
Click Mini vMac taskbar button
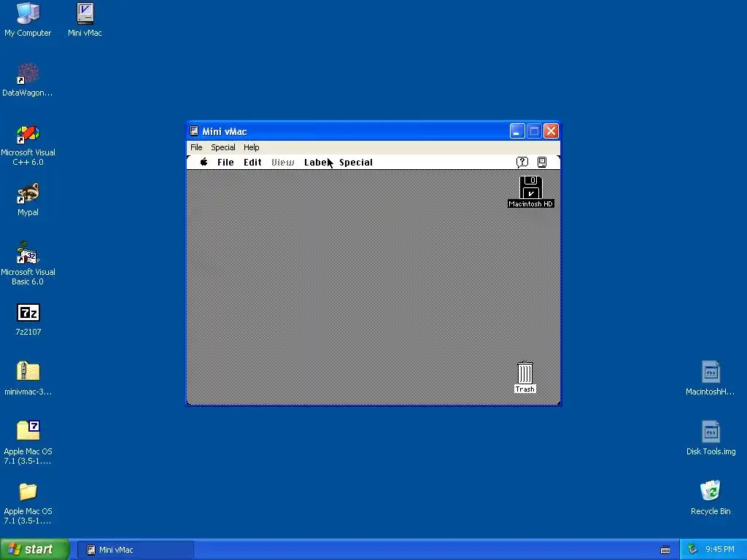point(135,550)
